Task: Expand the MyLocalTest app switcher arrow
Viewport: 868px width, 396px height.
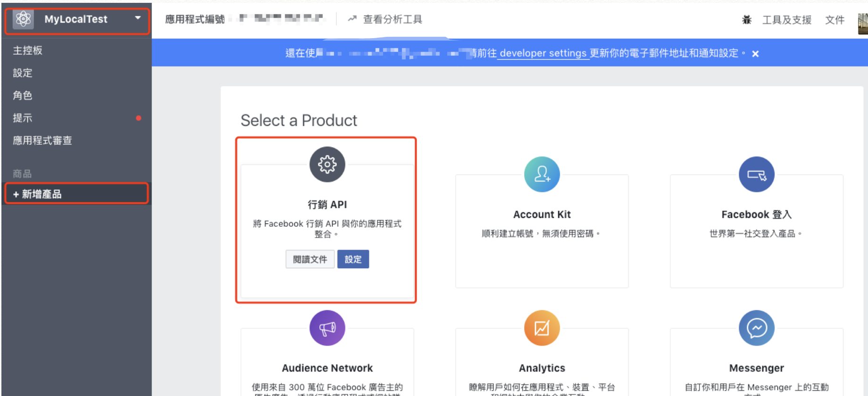Action: pyautogui.click(x=138, y=18)
